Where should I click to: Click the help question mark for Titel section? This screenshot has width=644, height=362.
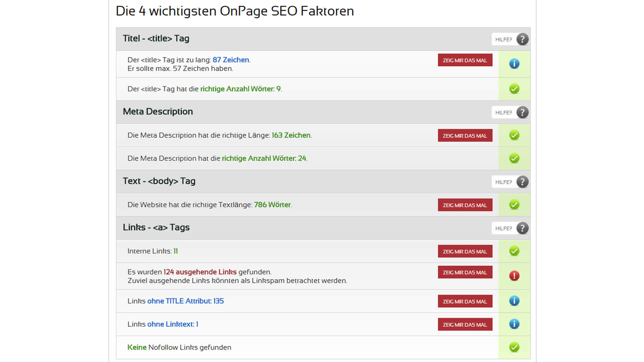[x=522, y=39]
